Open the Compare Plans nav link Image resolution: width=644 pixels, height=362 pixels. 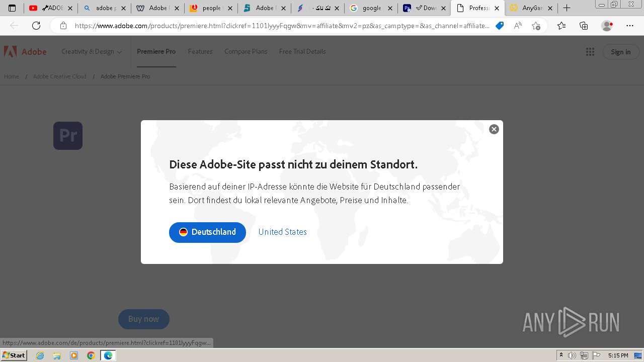(x=246, y=51)
